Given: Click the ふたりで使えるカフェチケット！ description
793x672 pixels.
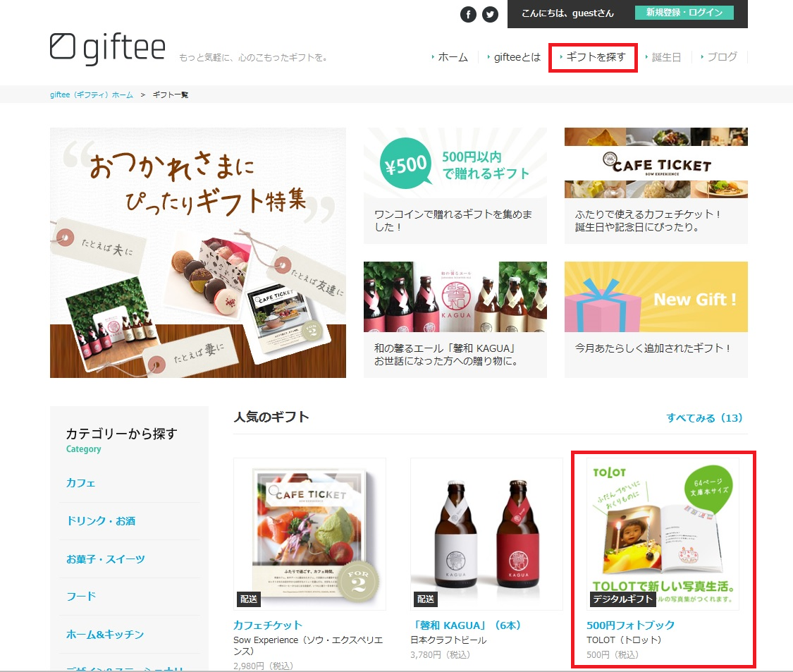Looking at the screenshot, I should click(648, 221).
